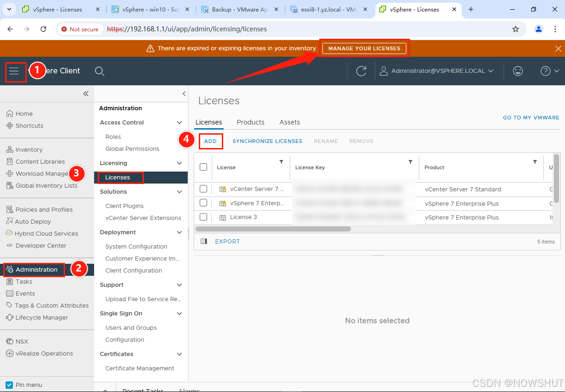This screenshot has height=392, width=565.
Task: Collapse the Solutions section
Action: (179, 191)
